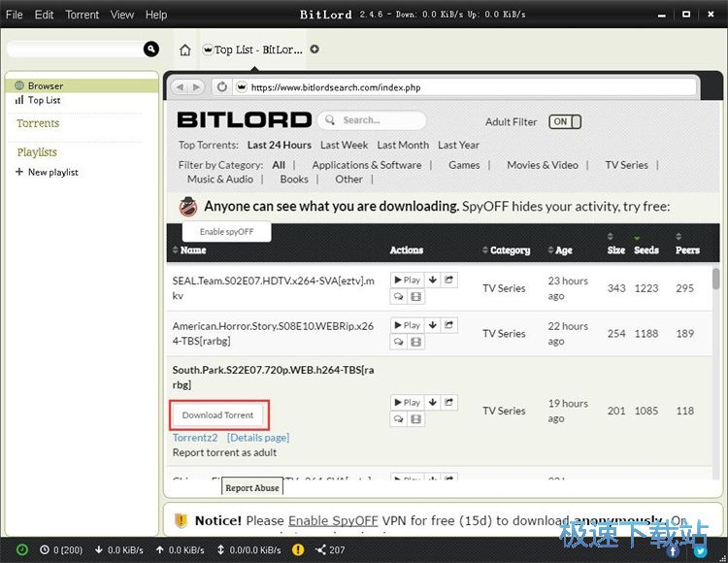Viewport: 728px width, 563px height.
Task: Create a New playlist
Action: pos(47,172)
